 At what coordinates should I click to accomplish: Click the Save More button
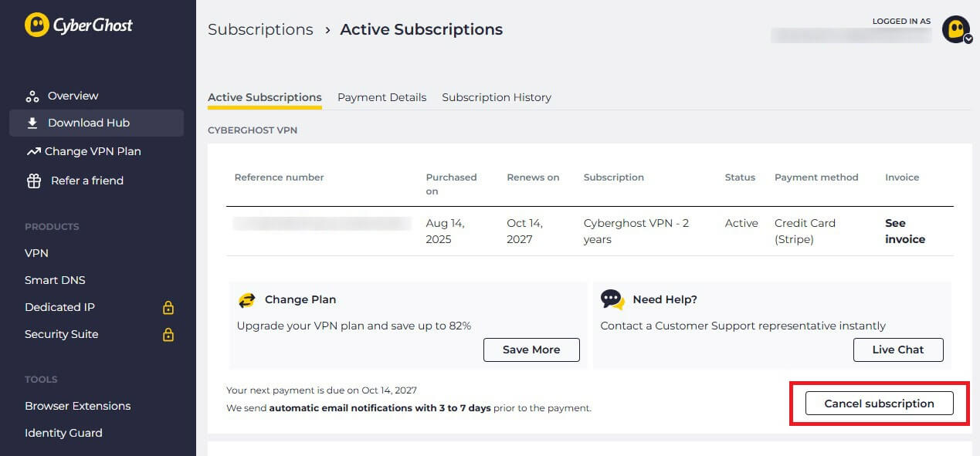pos(531,350)
